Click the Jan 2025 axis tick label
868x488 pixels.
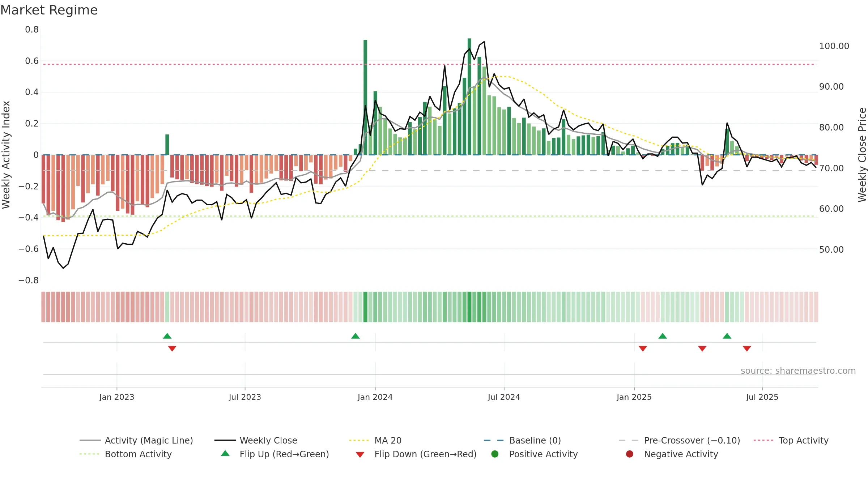click(634, 397)
